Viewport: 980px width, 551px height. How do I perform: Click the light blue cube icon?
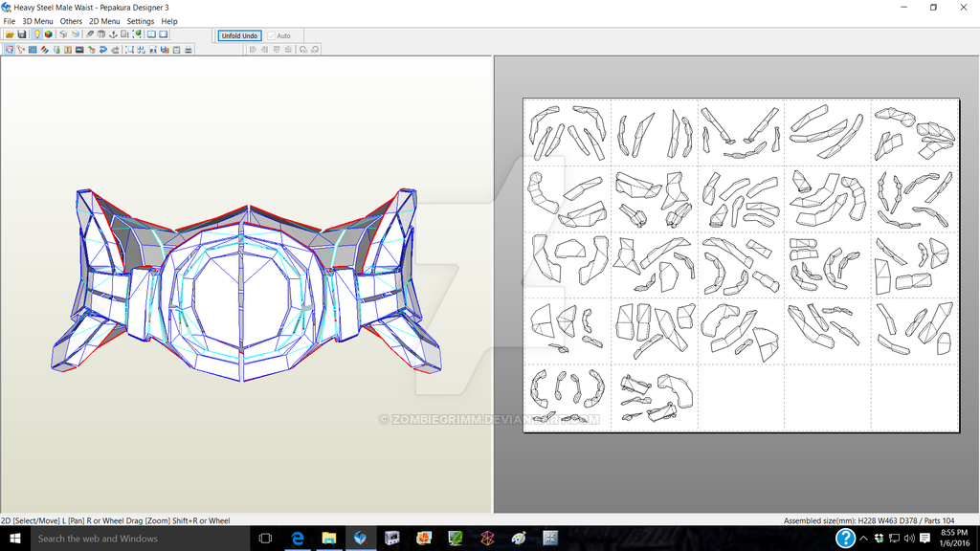pos(76,34)
